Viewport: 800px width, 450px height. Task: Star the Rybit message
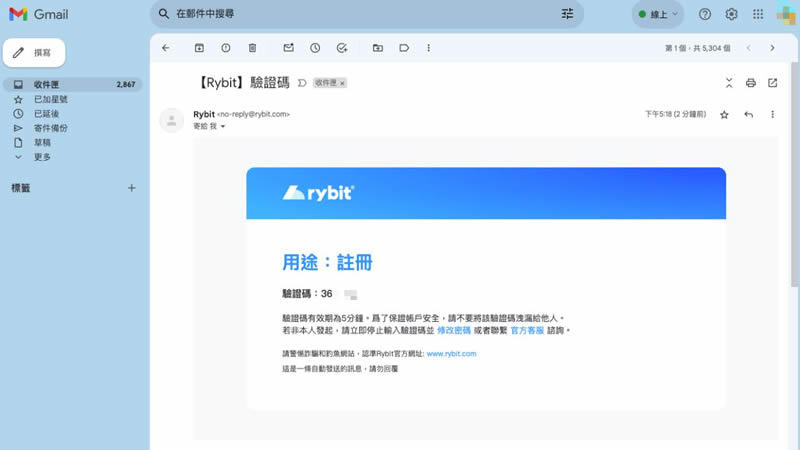point(724,115)
